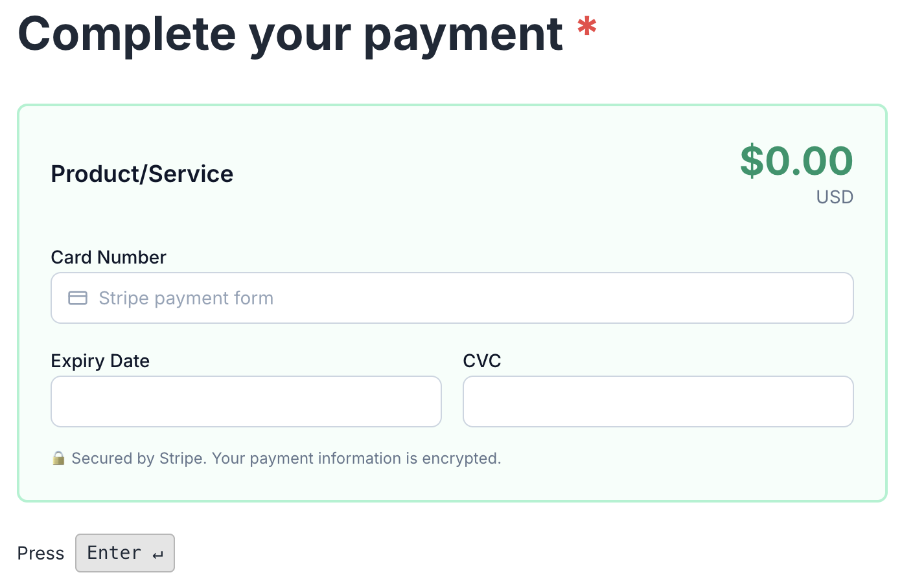Click the credit card icon in the card field
Image resolution: width=902 pixels, height=588 pixels.
tap(77, 298)
